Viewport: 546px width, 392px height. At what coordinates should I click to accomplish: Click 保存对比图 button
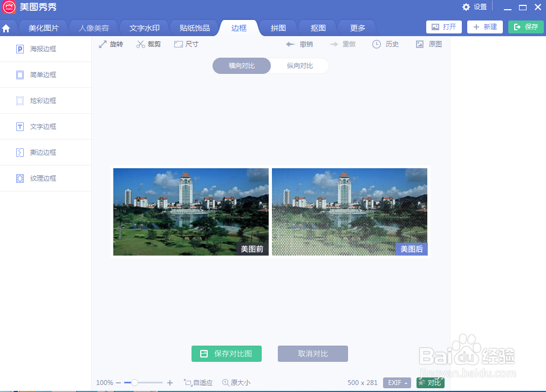tap(227, 354)
